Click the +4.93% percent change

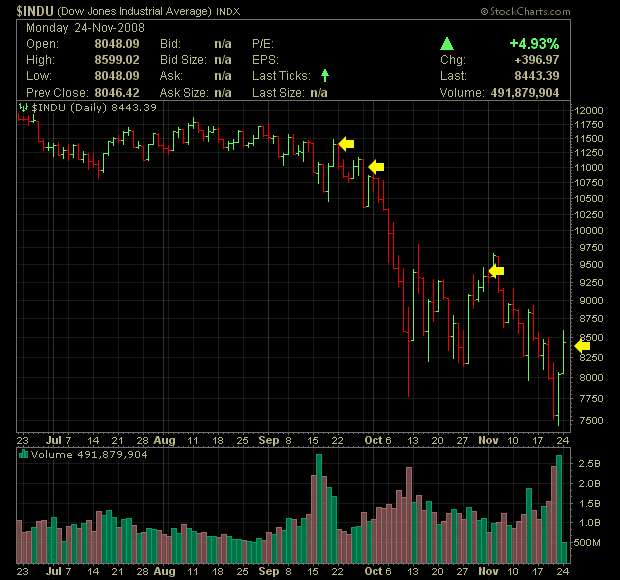pyautogui.click(x=534, y=43)
